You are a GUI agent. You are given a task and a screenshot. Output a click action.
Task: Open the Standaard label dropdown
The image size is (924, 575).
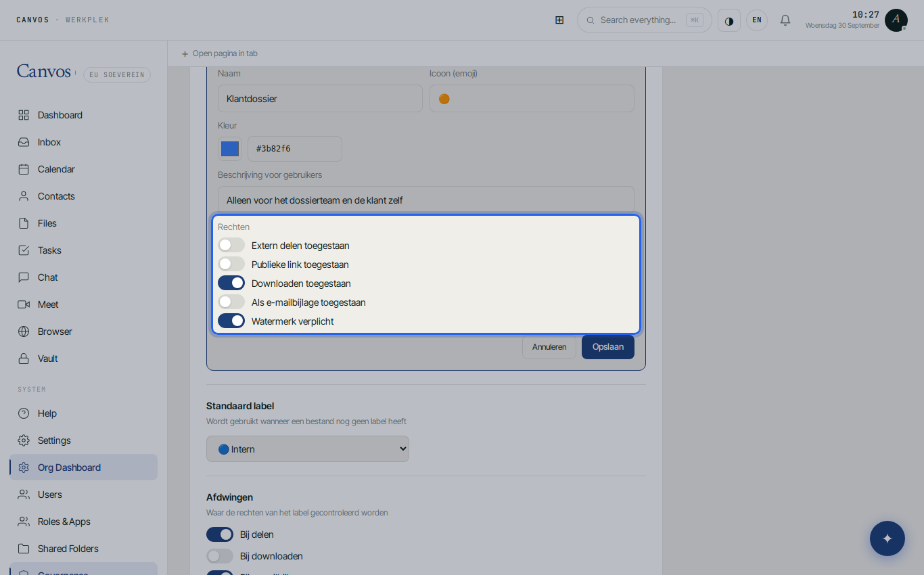[308, 449]
